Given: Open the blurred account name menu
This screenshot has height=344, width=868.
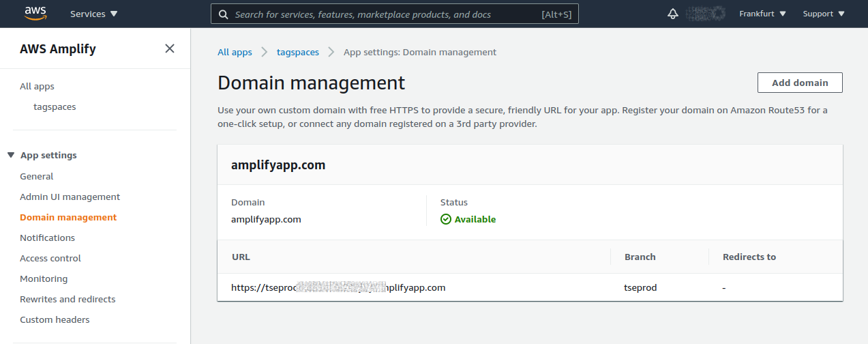Looking at the screenshot, I should (x=705, y=14).
